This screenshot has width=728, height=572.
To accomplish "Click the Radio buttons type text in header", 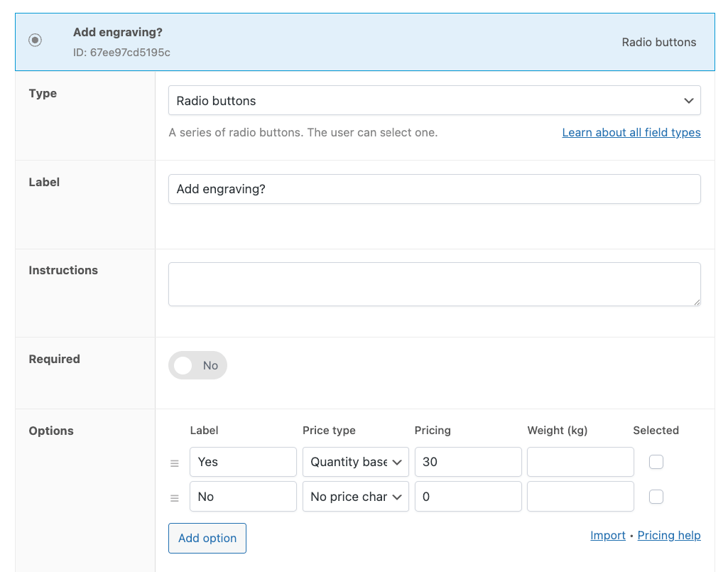I will point(659,43).
